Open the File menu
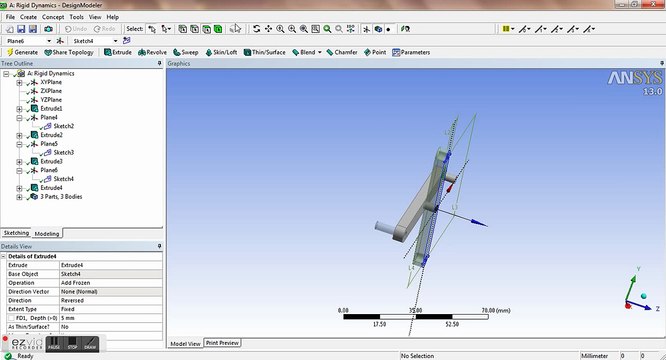666x360 pixels. (x=10, y=17)
